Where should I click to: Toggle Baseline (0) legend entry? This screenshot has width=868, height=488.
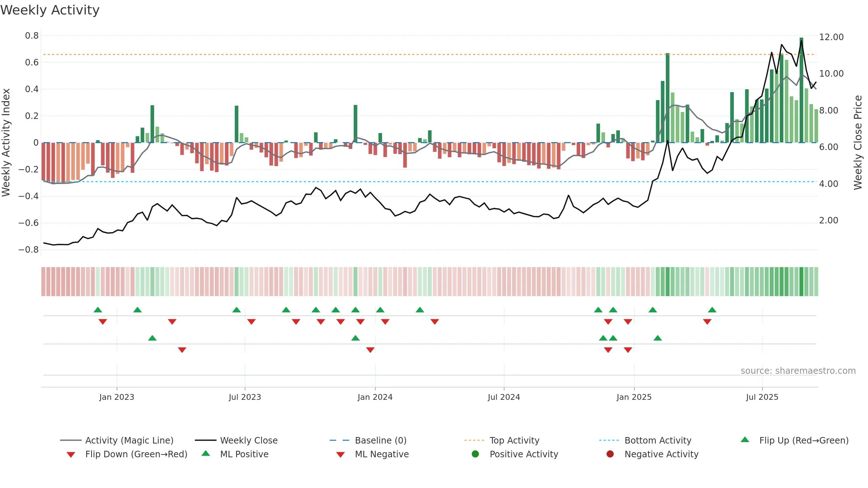[x=368, y=440]
